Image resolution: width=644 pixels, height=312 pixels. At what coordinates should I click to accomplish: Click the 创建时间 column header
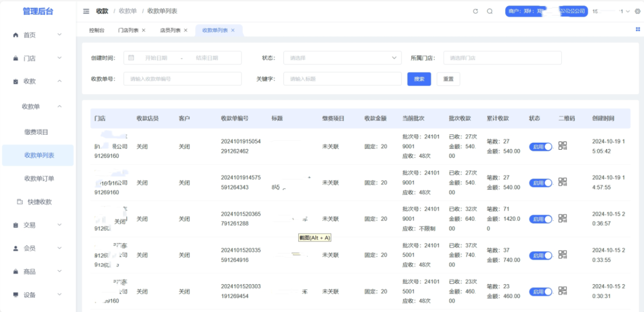pos(603,118)
